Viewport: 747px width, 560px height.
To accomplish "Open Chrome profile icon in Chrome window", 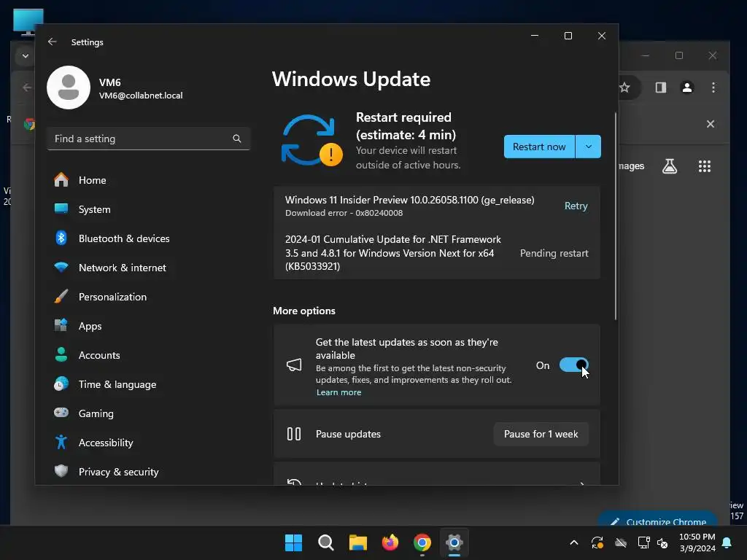I will click(x=687, y=87).
